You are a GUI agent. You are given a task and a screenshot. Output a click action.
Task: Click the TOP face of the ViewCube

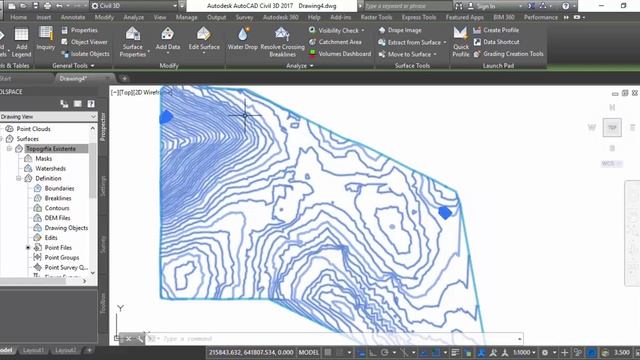(x=612, y=128)
